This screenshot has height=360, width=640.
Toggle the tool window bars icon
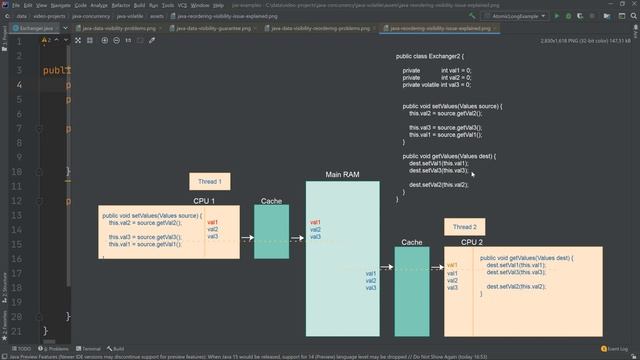4,356
